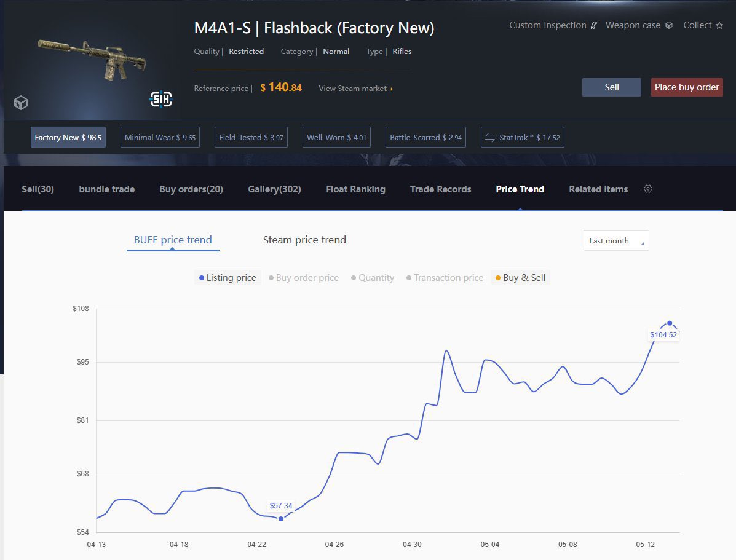
Task: Click the Weapon case box icon
Action: [669, 25]
